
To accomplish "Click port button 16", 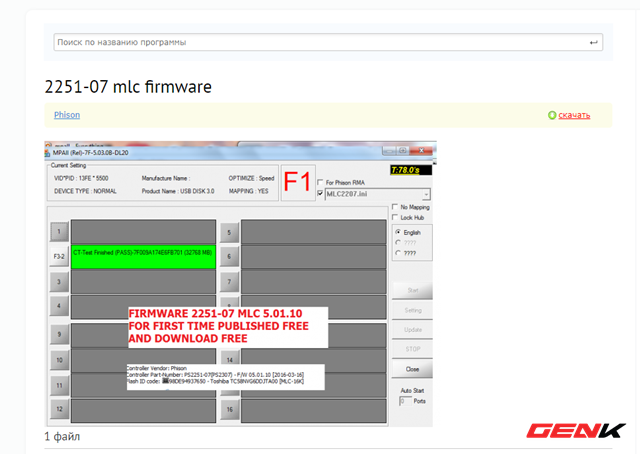I will [x=229, y=409].
